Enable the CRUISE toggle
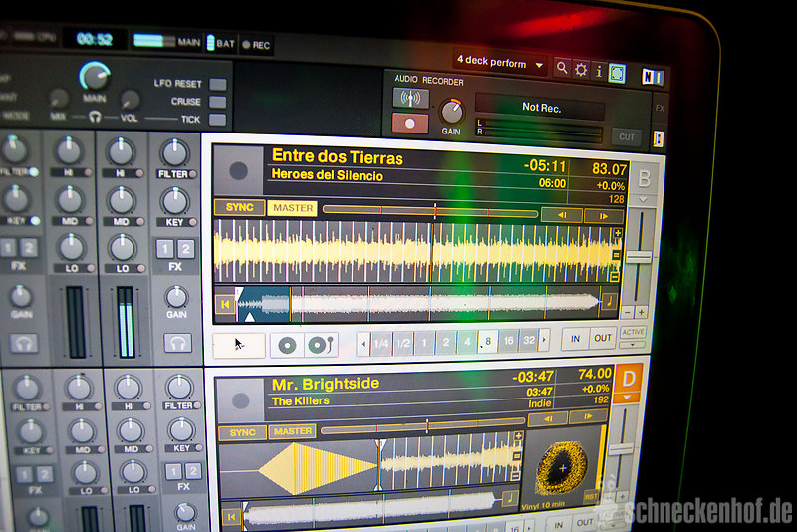Viewport: 797px width, 532px height. 217,102
